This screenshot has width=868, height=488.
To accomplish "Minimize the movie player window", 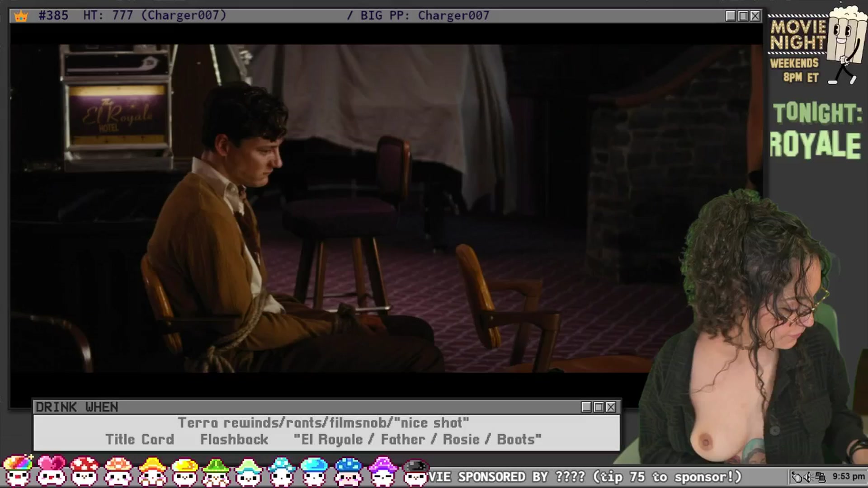I will click(731, 16).
